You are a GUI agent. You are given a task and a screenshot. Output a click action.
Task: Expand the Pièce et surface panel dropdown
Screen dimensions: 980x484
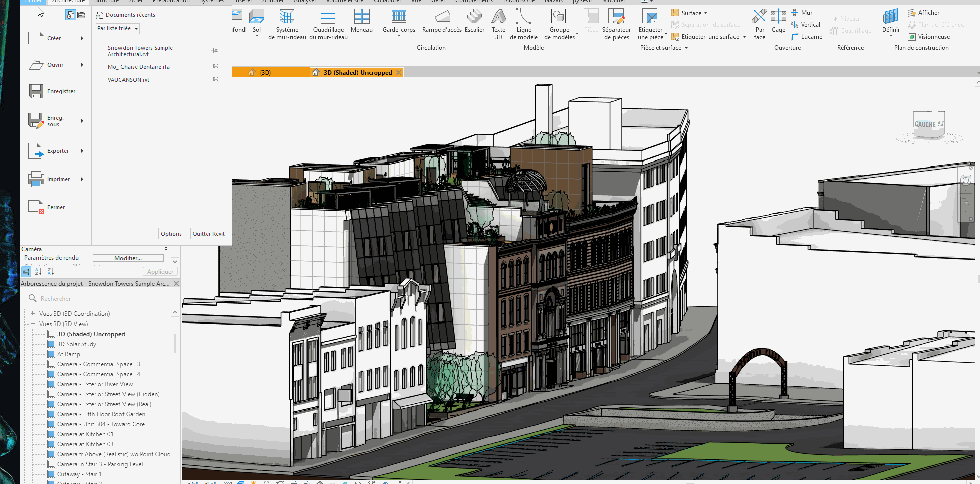686,48
